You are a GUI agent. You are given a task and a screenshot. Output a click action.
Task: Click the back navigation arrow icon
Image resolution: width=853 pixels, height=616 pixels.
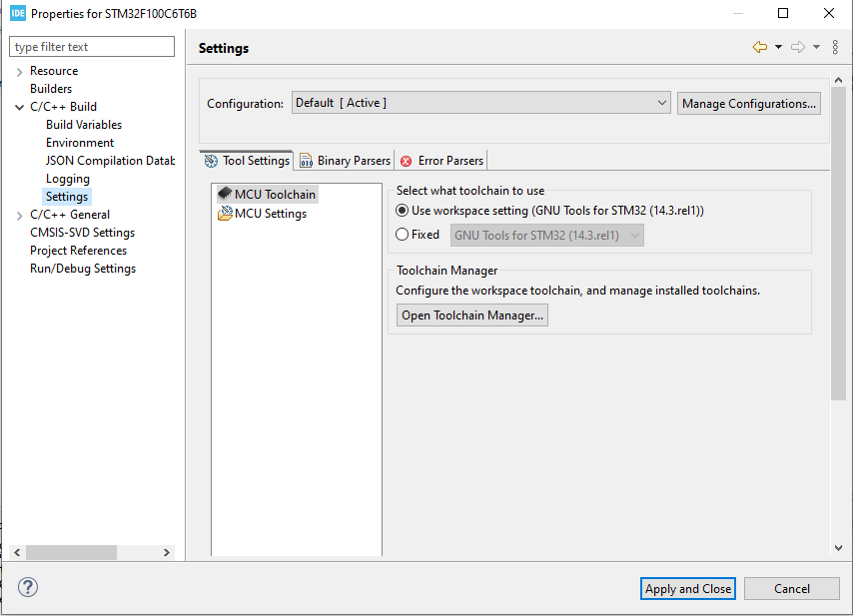click(x=760, y=47)
